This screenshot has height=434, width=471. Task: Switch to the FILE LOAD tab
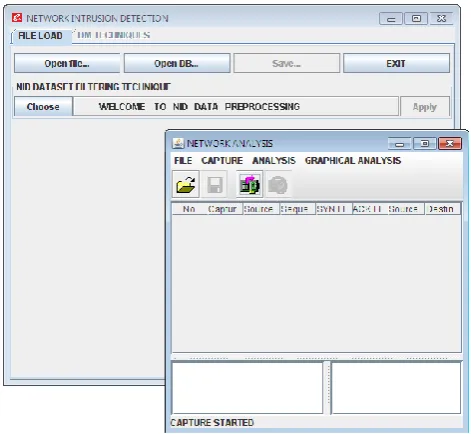(x=41, y=36)
